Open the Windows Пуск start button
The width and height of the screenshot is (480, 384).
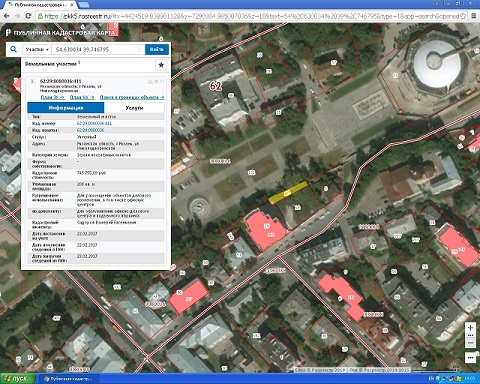[18, 379]
